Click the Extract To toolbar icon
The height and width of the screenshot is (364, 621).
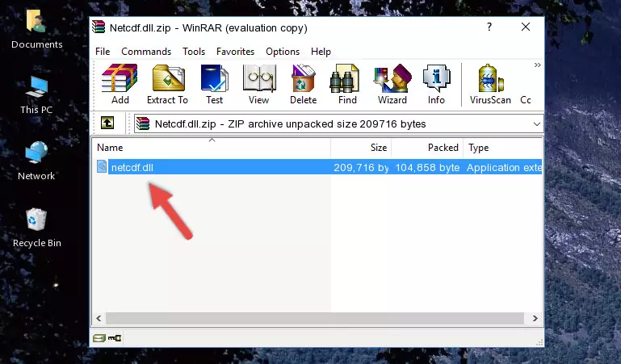(x=167, y=84)
